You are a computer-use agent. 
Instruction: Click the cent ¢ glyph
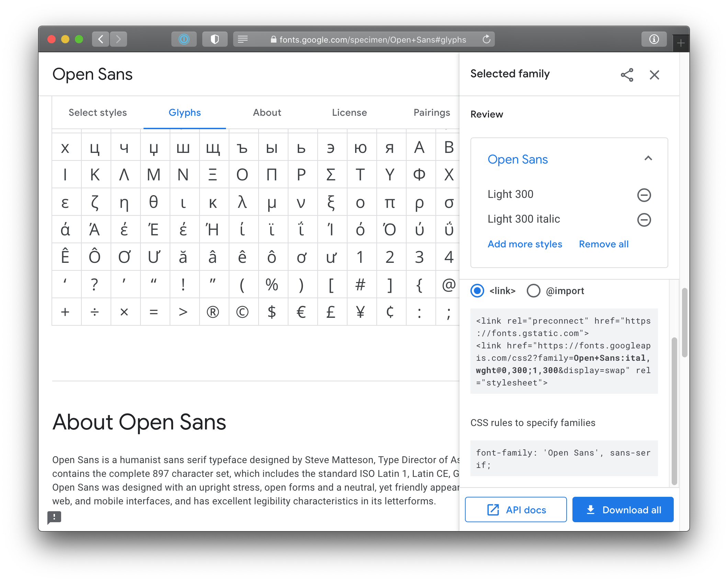pyautogui.click(x=390, y=312)
